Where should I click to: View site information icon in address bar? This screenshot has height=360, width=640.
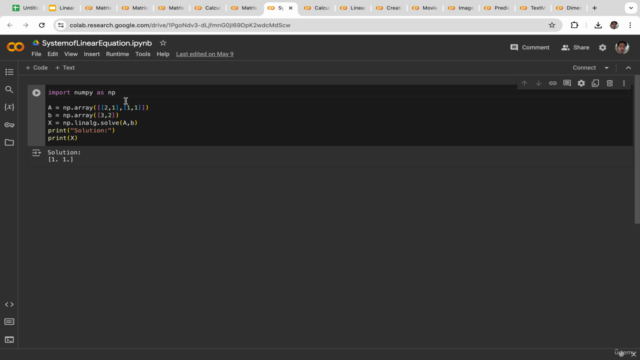pyautogui.click(x=61, y=25)
